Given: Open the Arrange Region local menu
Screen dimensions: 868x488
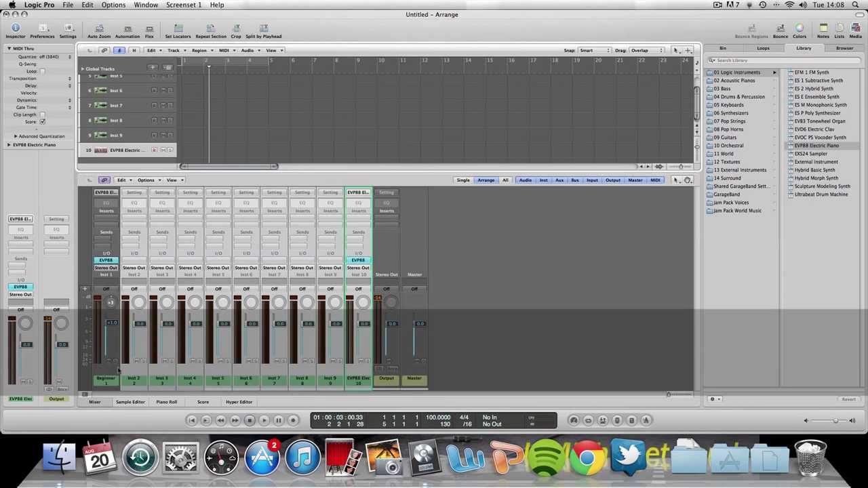Looking at the screenshot, I should coord(201,50).
